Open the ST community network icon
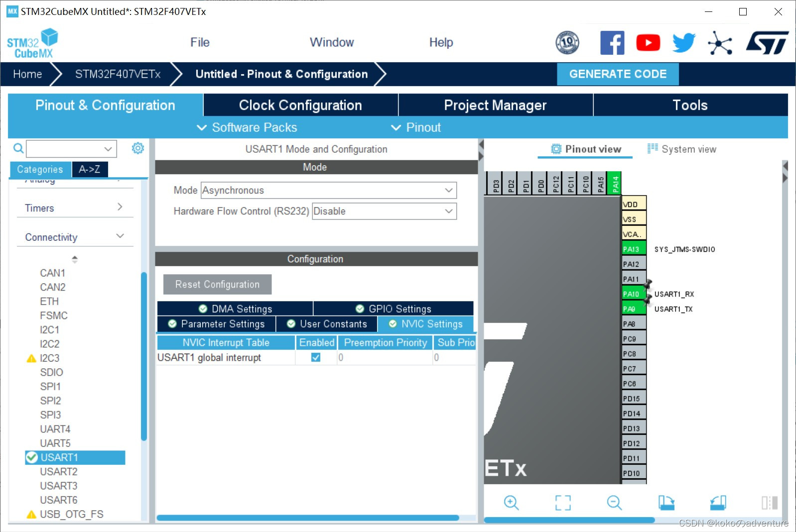796x532 pixels. [720, 43]
